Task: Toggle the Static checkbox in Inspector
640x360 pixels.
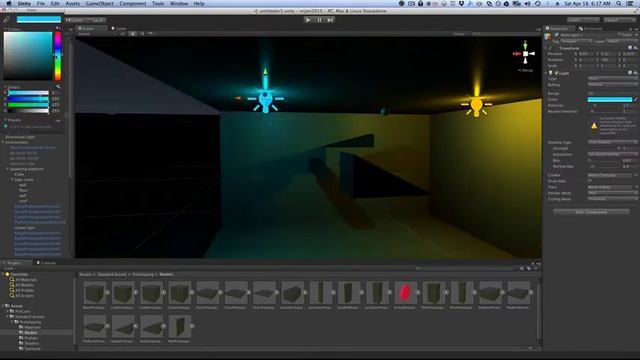Action: [x=620, y=36]
